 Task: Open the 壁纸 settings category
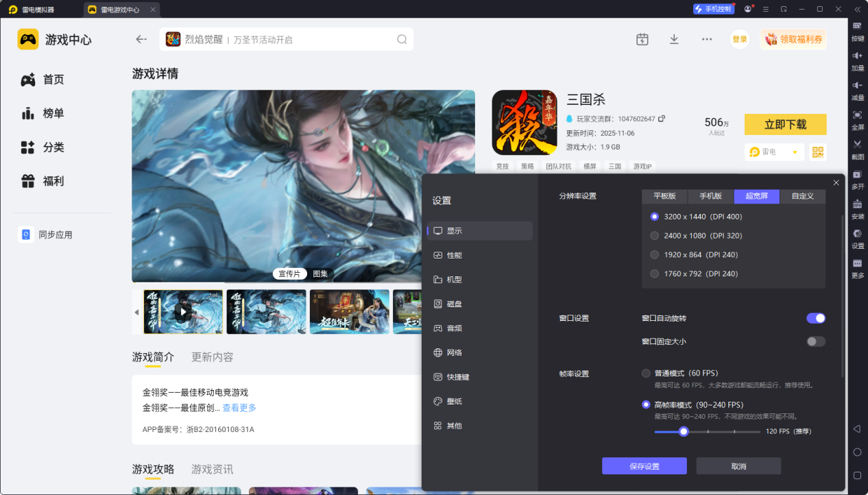point(454,401)
